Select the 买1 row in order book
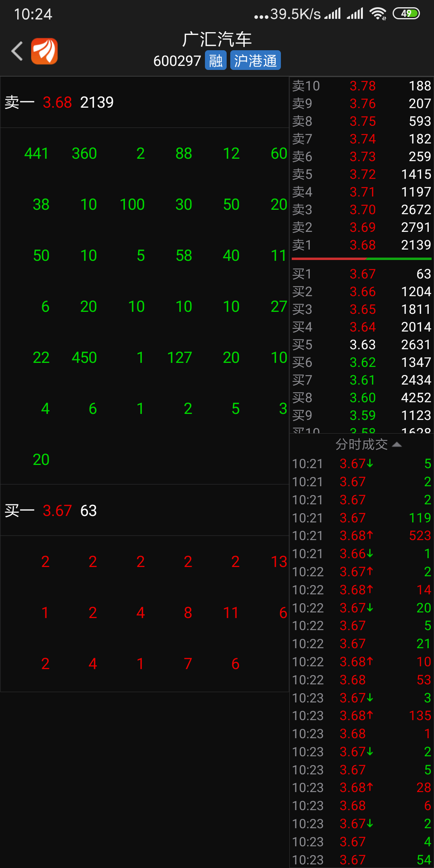The height and width of the screenshot is (868, 434). point(362,274)
